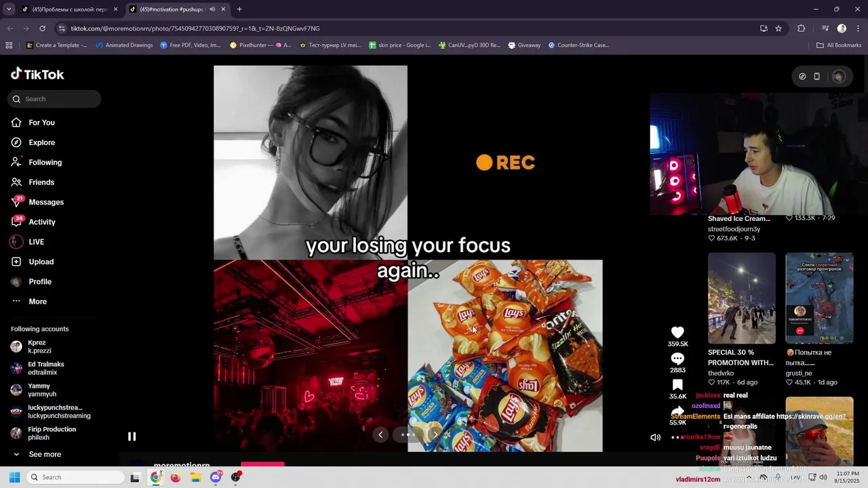Open Chrome from the taskbar
Viewport: 868px width, 488px height.
pos(156,477)
